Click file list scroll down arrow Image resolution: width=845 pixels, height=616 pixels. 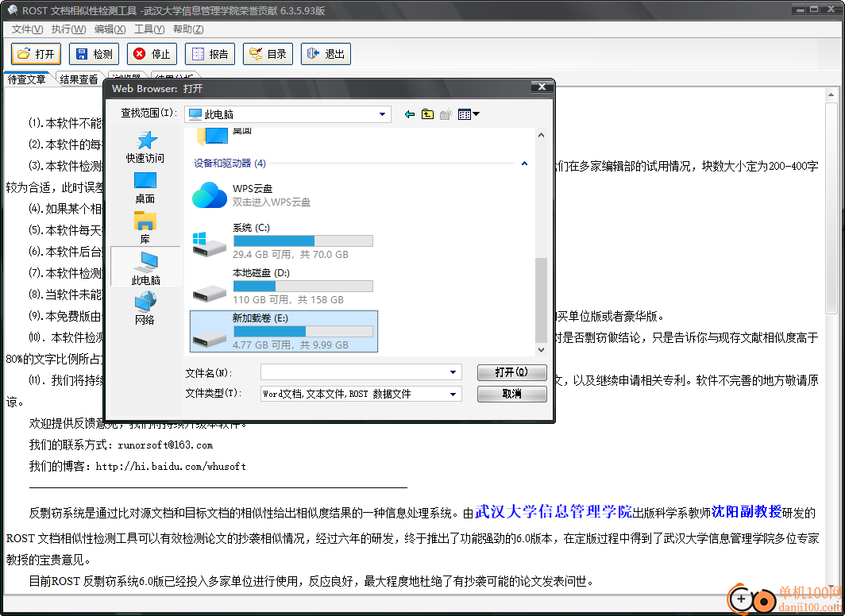point(541,350)
